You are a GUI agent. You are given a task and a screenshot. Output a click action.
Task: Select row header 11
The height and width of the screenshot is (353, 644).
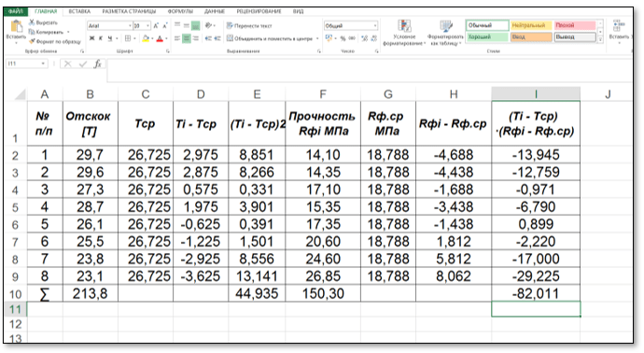(x=15, y=309)
